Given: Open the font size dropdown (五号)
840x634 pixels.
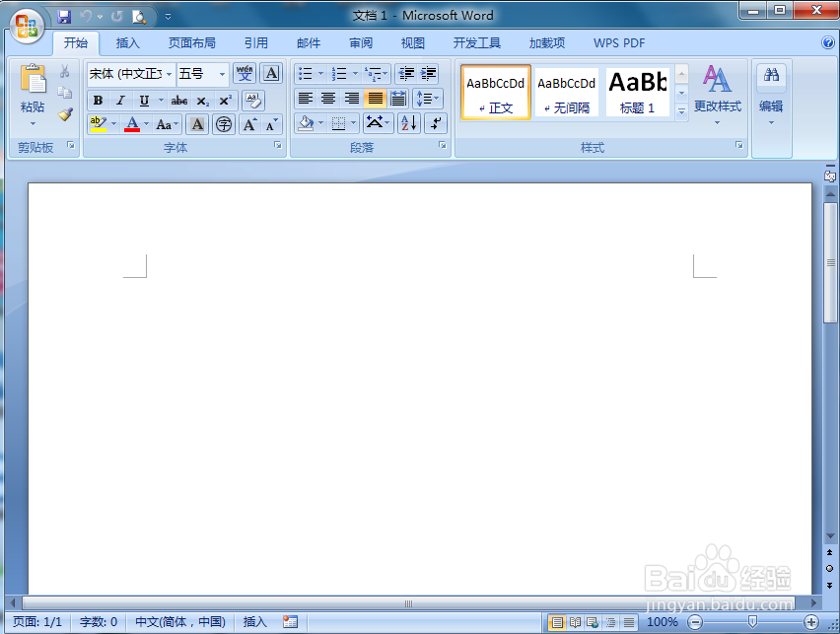Looking at the screenshot, I should click(222, 74).
